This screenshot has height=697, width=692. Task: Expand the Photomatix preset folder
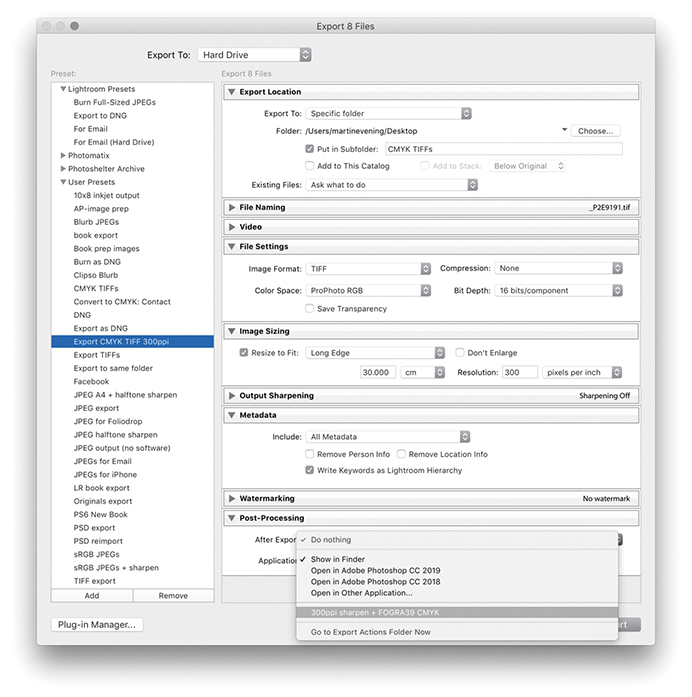click(64, 156)
